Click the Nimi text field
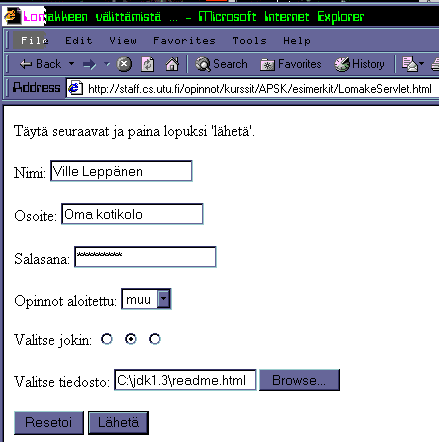The width and height of the screenshot is (439, 442). tap(121, 171)
